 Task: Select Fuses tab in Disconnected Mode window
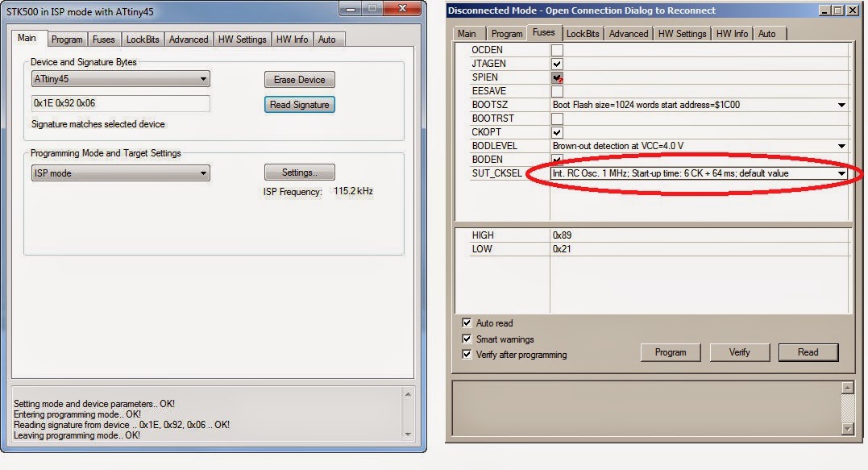click(543, 33)
